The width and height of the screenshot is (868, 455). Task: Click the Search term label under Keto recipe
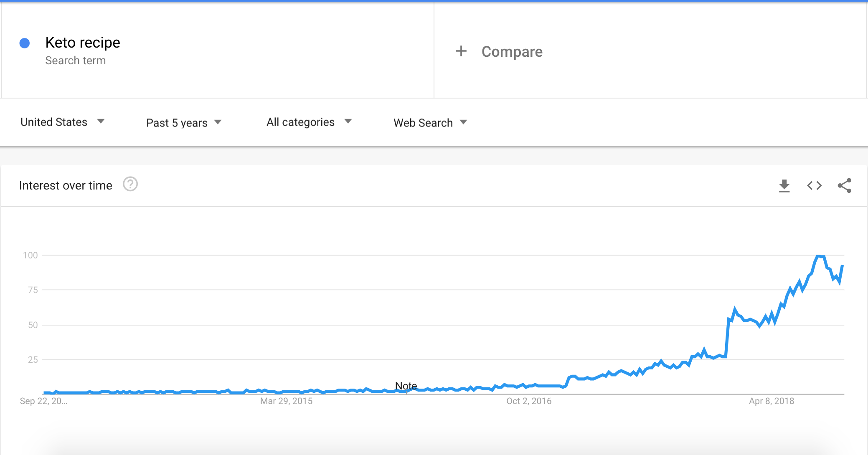pyautogui.click(x=76, y=61)
